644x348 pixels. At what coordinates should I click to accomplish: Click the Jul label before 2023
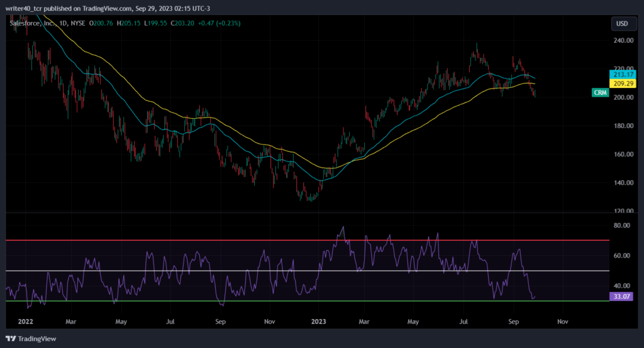click(170, 322)
